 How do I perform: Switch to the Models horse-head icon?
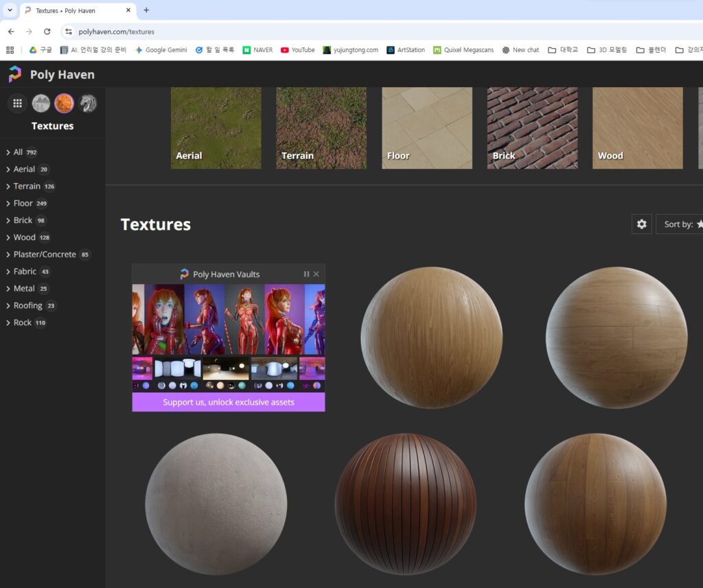click(88, 104)
